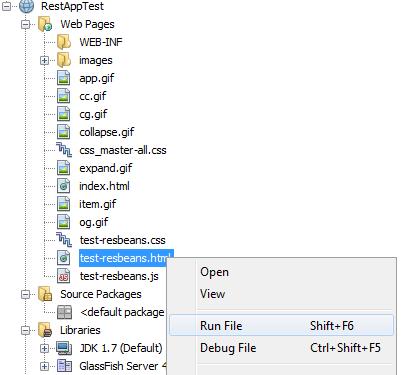Viewport: 415px width, 375px height.
Task: Click the og.gif image file icon
Action: point(63,222)
